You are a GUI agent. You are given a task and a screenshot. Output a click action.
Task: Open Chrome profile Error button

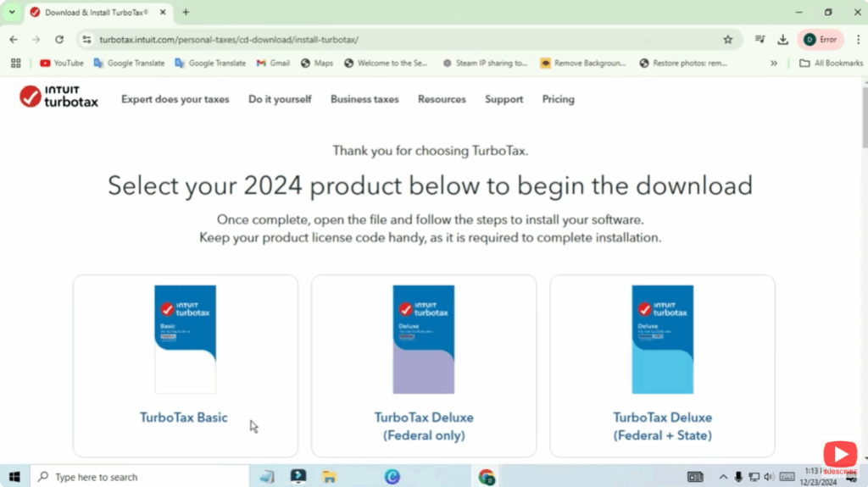821,39
